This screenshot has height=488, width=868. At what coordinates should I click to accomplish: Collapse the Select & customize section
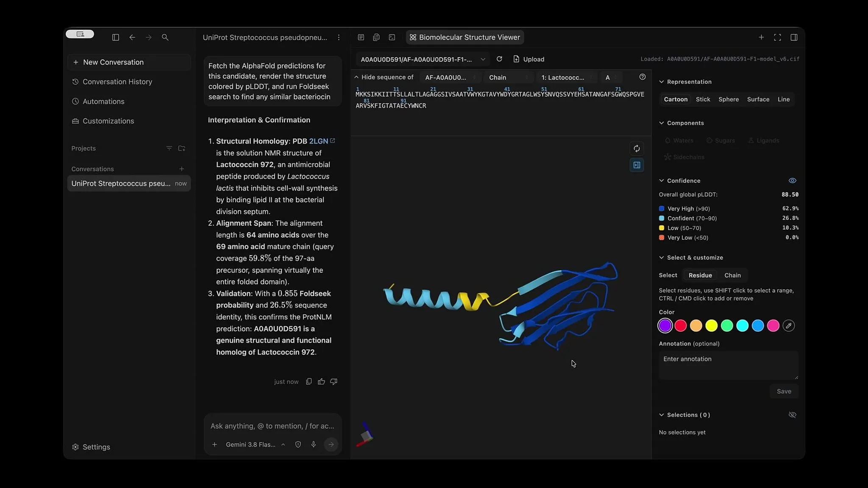point(691,258)
